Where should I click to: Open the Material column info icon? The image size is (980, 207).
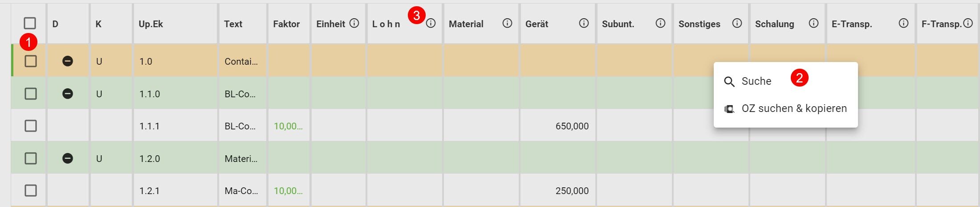(507, 23)
